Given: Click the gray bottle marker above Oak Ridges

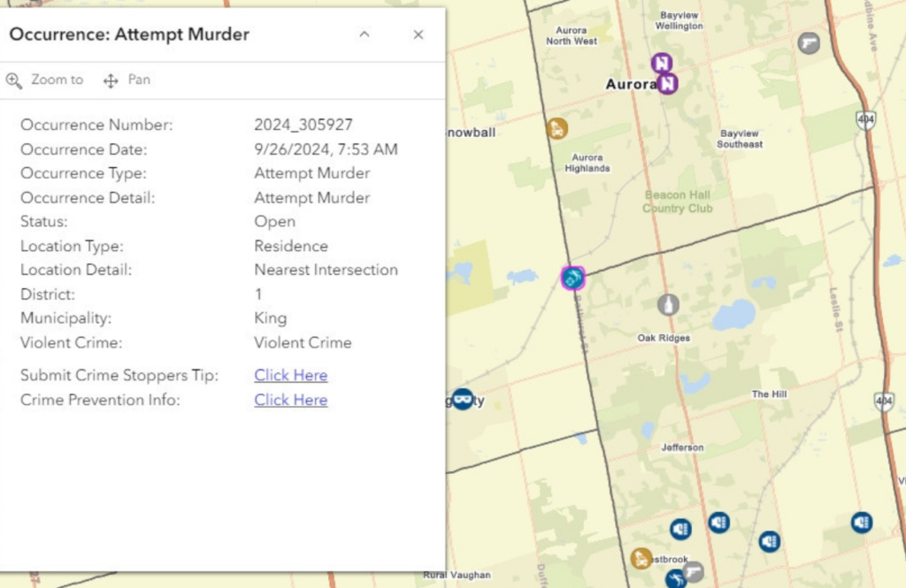Looking at the screenshot, I should coord(669,305).
